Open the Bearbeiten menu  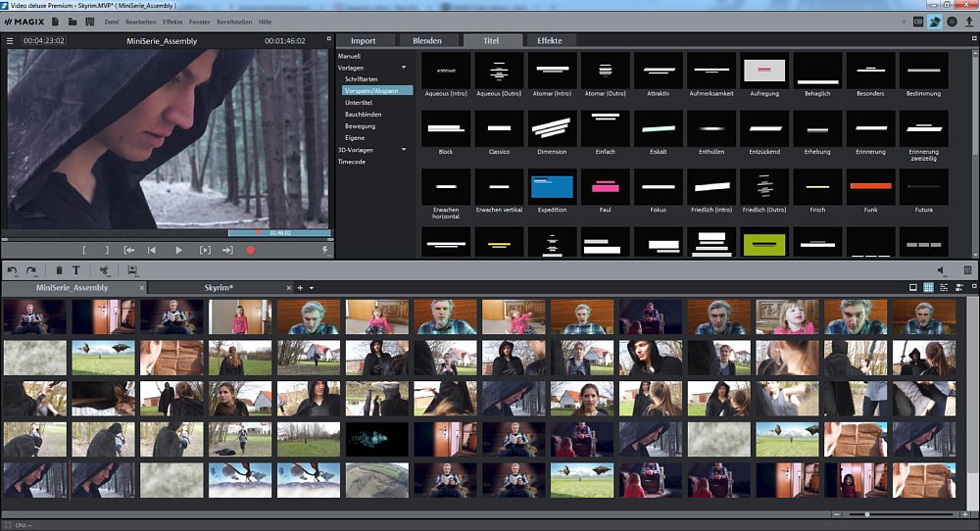(142, 22)
